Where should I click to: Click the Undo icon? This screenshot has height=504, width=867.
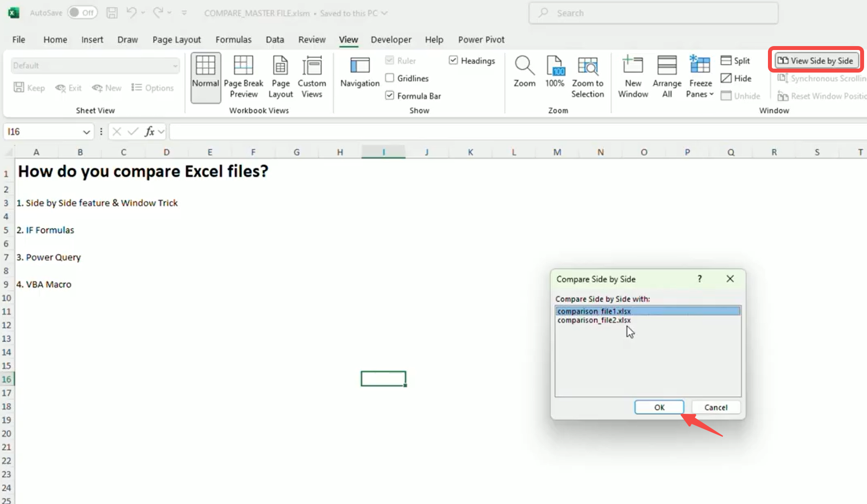(x=131, y=13)
